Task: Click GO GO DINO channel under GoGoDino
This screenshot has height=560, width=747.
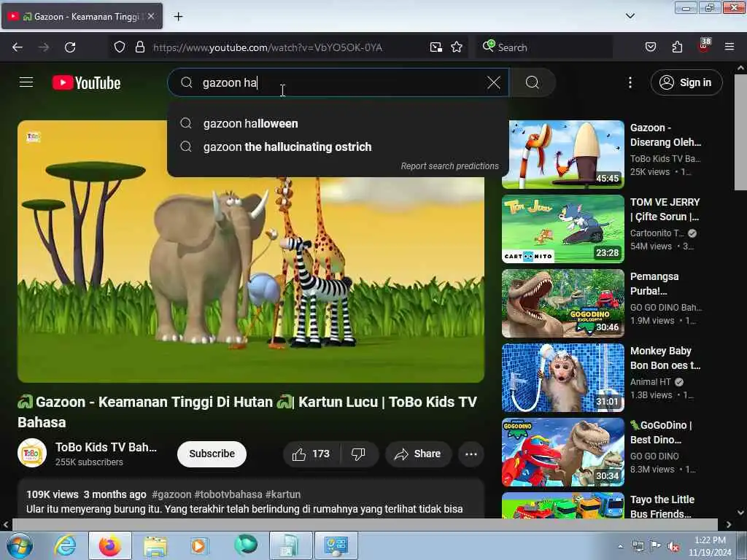Action: tap(654, 456)
